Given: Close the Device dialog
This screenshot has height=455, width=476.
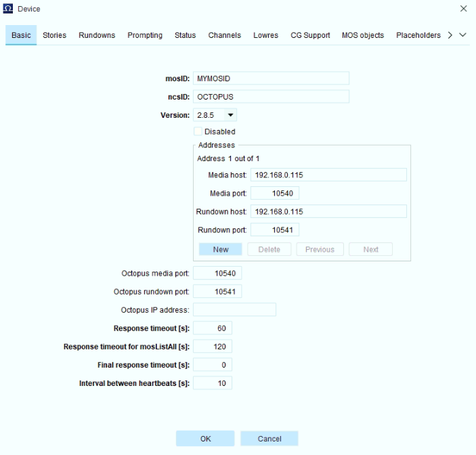Looking at the screenshot, I should point(463,9).
